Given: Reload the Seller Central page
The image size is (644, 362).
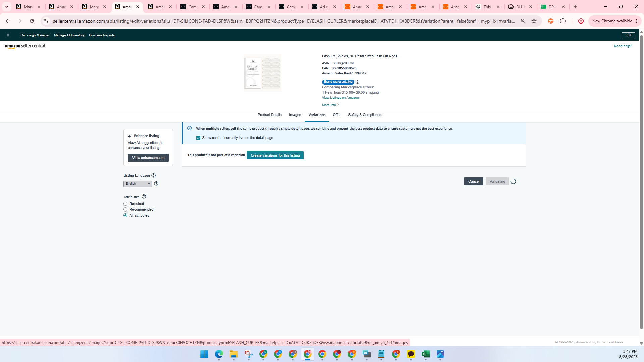Looking at the screenshot, I should click(32, 21).
